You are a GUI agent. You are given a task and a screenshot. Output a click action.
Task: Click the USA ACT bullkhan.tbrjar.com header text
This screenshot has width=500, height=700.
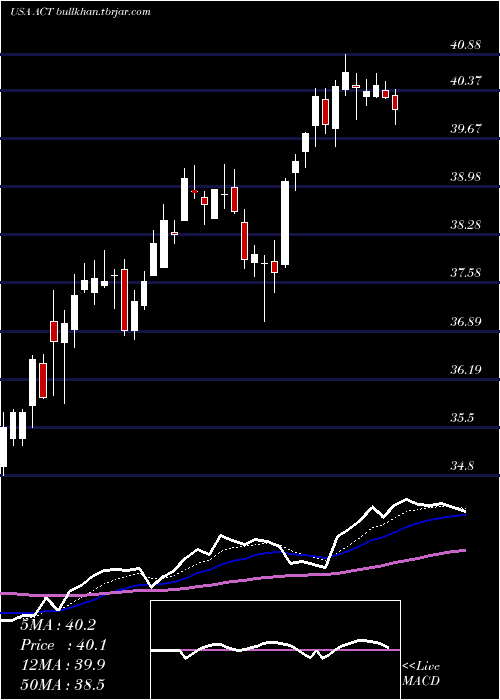tap(80, 12)
